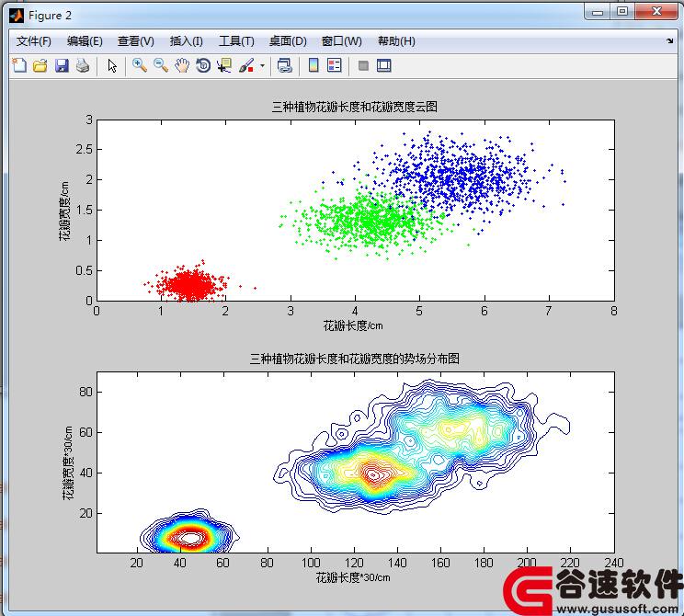Click the dock figure arrow in menu bar
684x616 pixels.
pyautogui.click(x=670, y=40)
